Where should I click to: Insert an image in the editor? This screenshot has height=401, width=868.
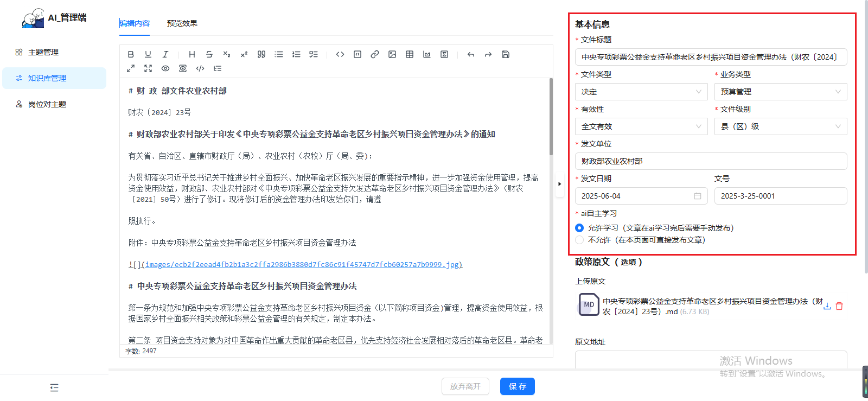point(392,54)
